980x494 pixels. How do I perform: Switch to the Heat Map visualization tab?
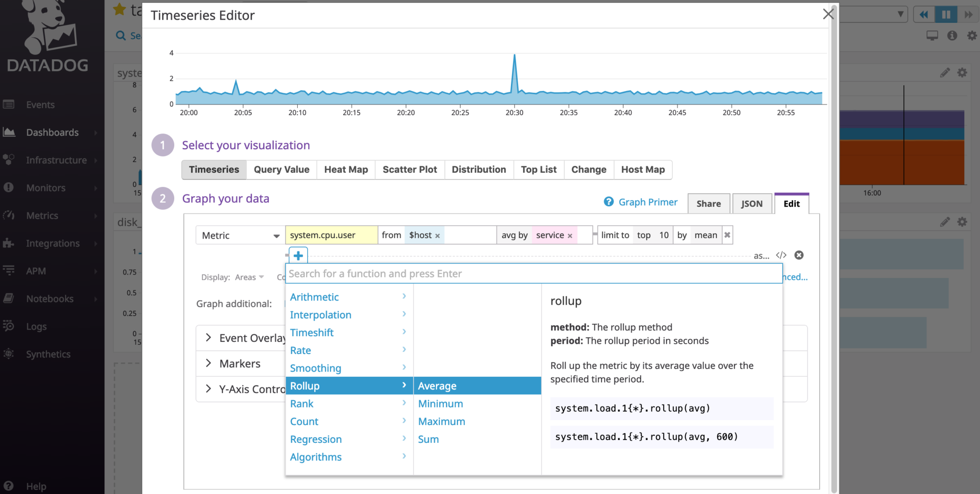click(345, 169)
